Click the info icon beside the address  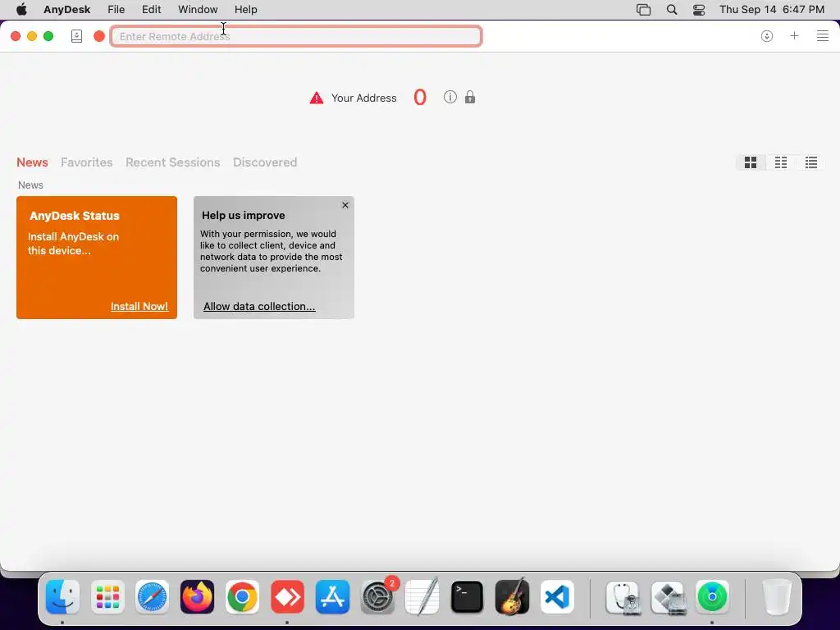point(450,97)
